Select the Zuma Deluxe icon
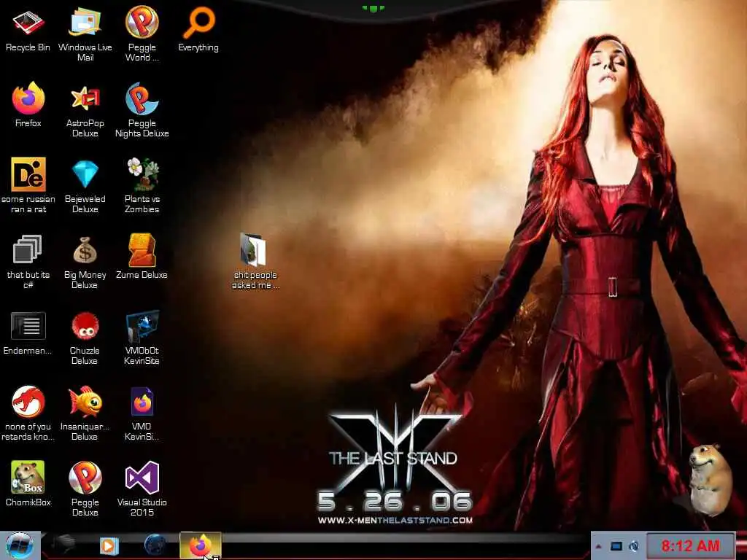Image resolution: width=747 pixels, height=560 pixels. pos(142,257)
